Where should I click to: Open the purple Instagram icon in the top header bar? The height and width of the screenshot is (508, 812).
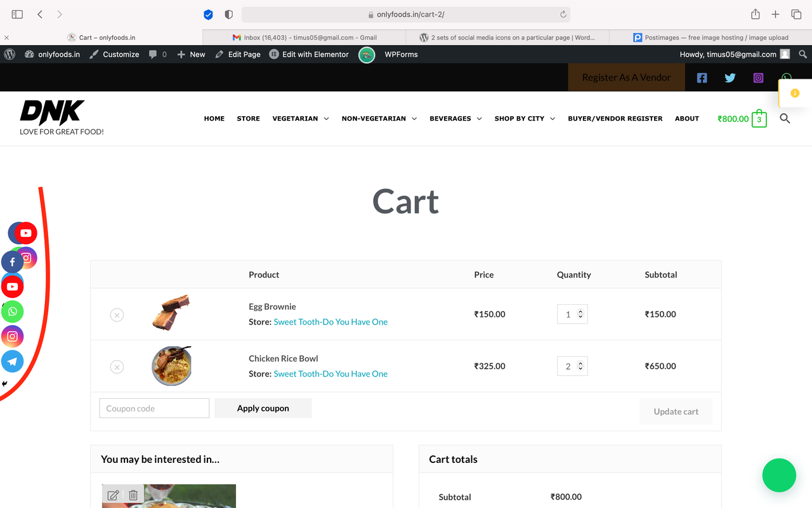pyautogui.click(x=758, y=77)
